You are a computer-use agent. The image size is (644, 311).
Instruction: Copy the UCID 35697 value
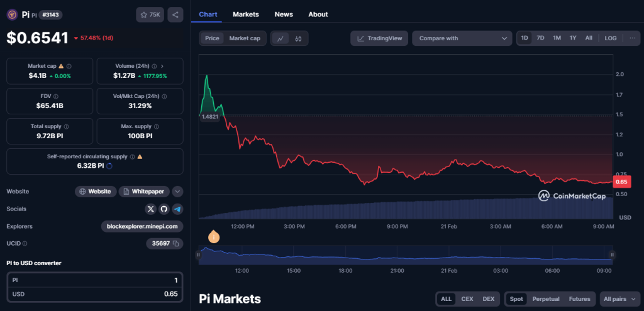point(176,243)
